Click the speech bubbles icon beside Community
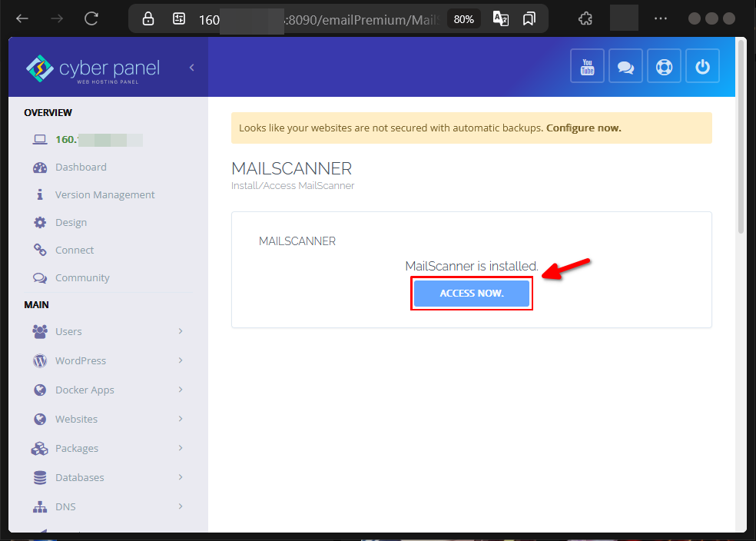The height and width of the screenshot is (541, 756). click(40, 277)
